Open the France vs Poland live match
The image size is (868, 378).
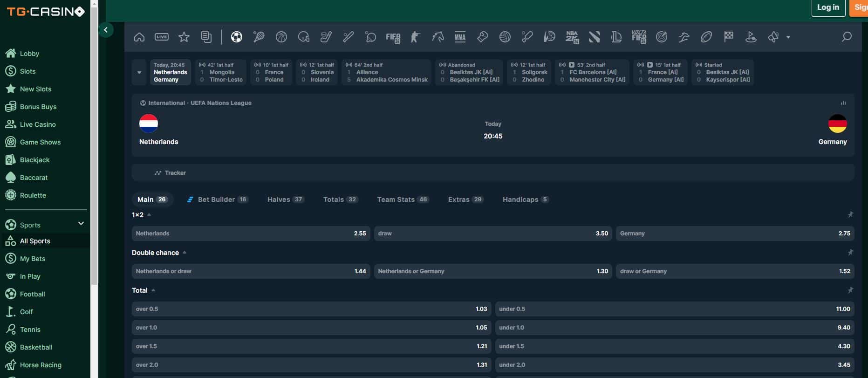(x=271, y=72)
